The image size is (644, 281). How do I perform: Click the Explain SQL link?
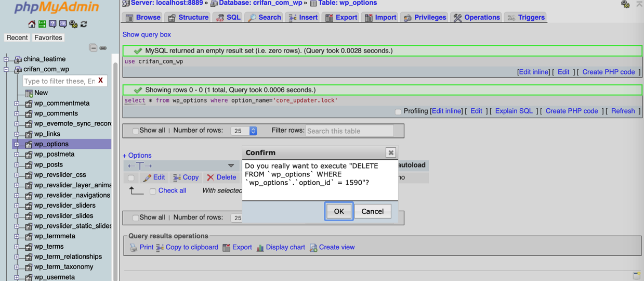click(x=514, y=111)
